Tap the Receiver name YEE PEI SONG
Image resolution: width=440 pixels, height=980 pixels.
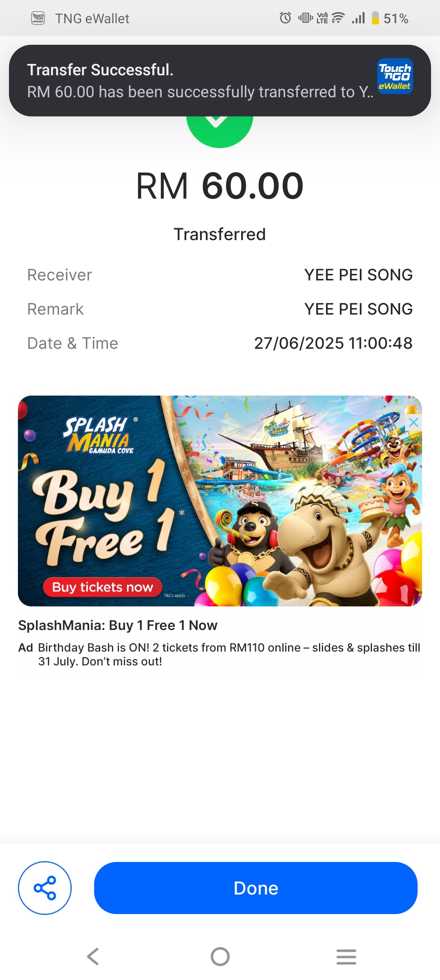coord(359,275)
